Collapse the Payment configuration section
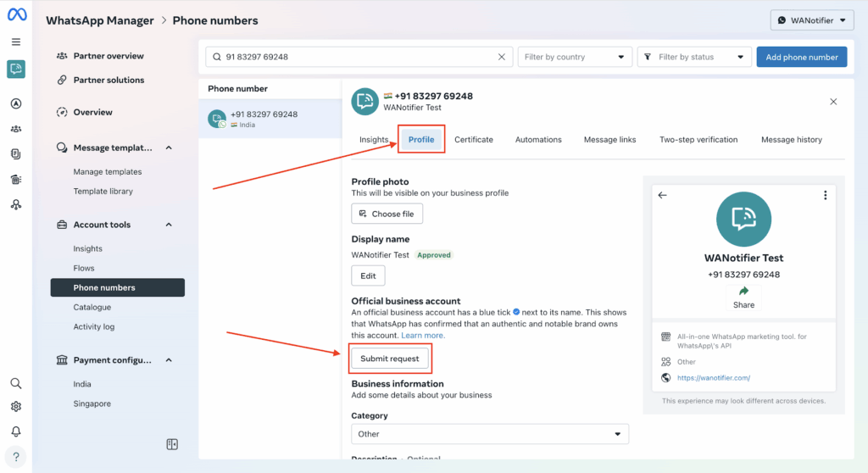The width and height of the screenshot is (868, 473). coord(169,360)
